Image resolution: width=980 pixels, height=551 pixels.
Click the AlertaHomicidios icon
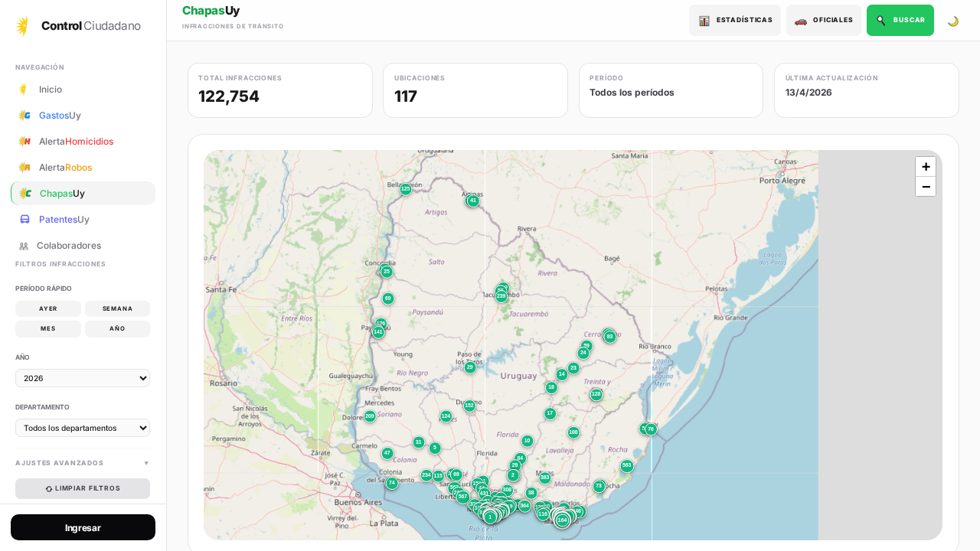[x=24, y=142]
